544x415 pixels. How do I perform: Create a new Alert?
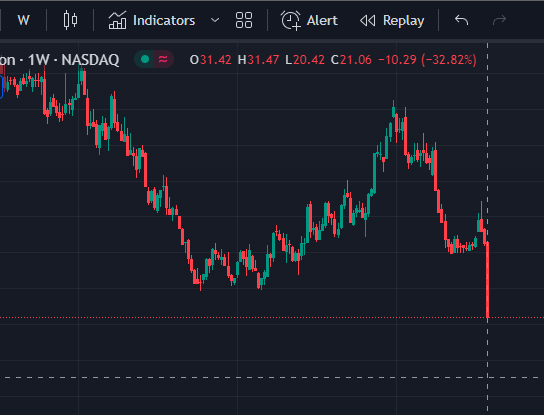coord(309,20)
